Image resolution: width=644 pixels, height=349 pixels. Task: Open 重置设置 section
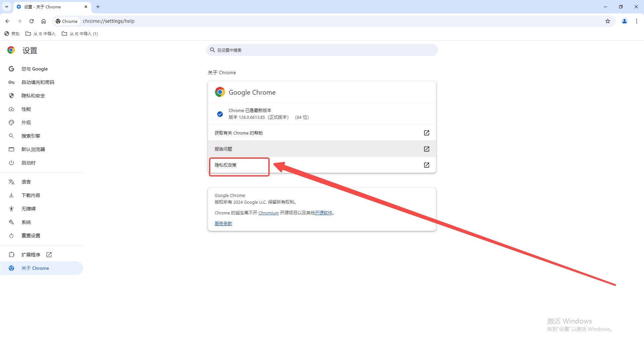[42, 236]
